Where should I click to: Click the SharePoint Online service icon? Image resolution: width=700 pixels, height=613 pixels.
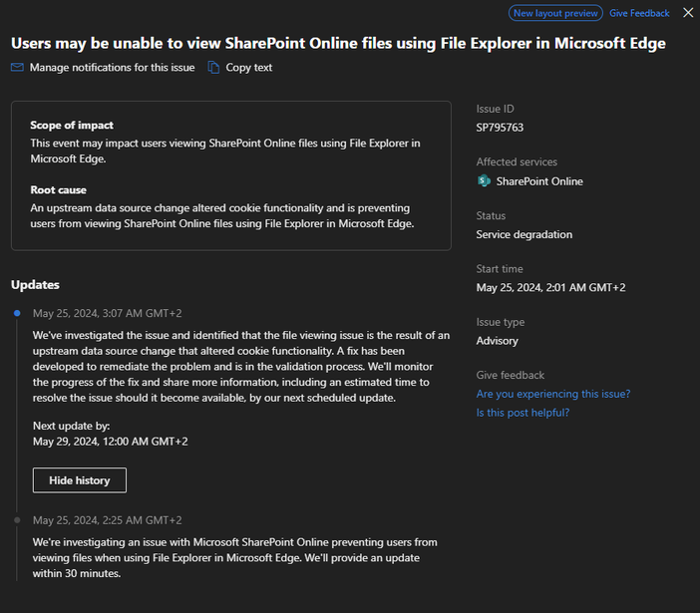click(484, 181)
